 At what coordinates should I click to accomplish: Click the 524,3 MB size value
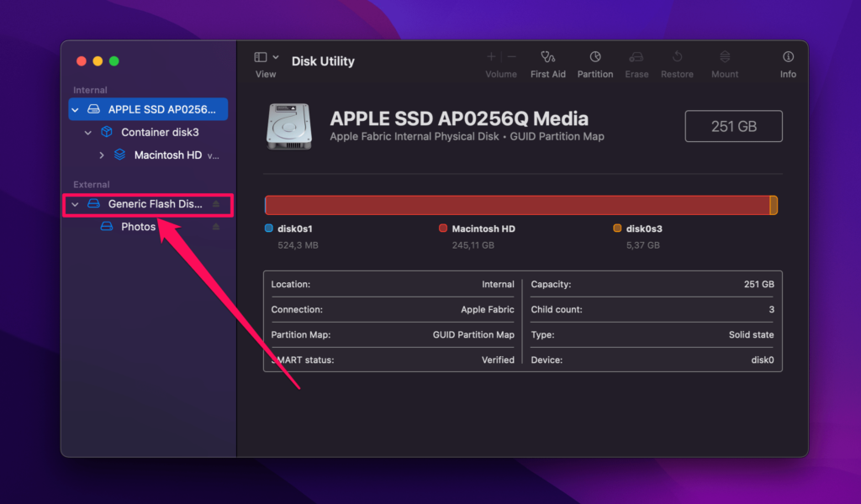click(x=298, y=245)
